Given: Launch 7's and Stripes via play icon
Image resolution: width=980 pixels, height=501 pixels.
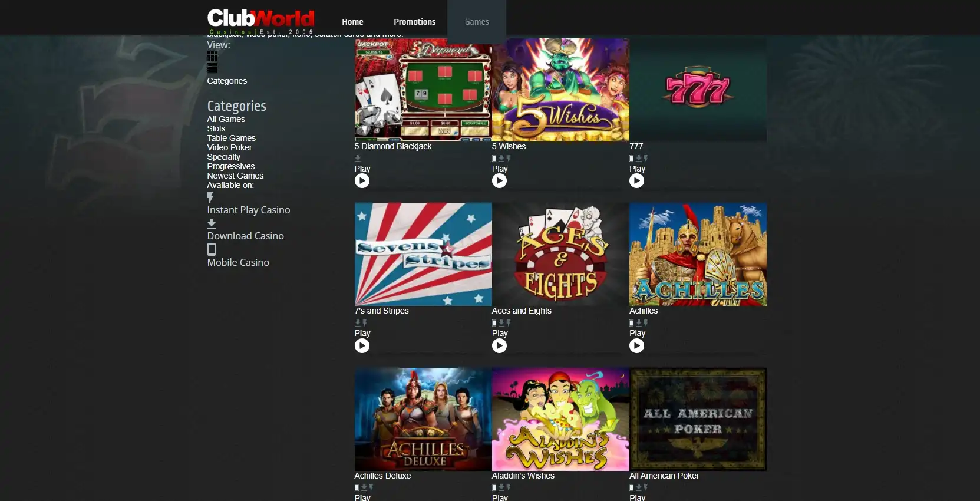Looking at the screenshot, I should 362,346.
